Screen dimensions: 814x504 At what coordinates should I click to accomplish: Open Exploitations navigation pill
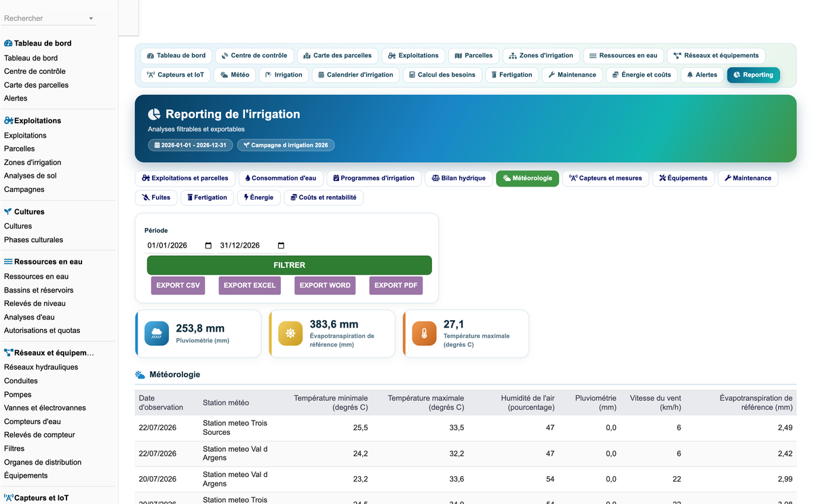pos(413,56)
